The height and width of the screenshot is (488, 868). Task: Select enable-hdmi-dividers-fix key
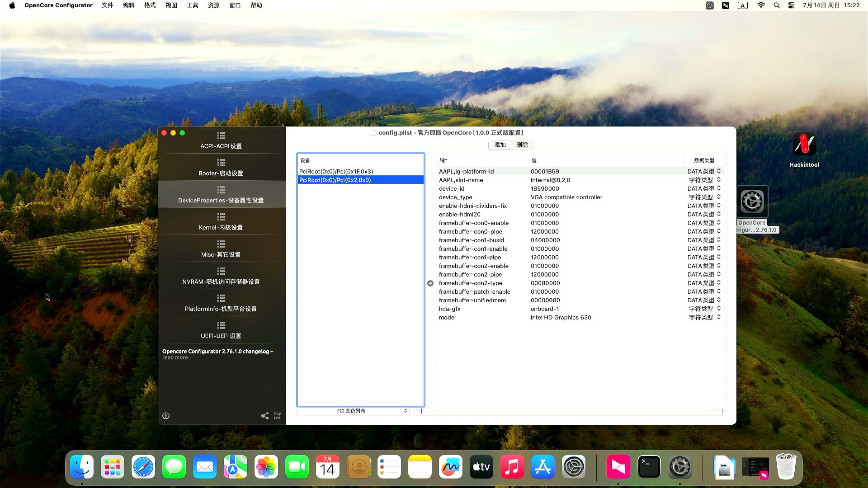pos(473,206)
